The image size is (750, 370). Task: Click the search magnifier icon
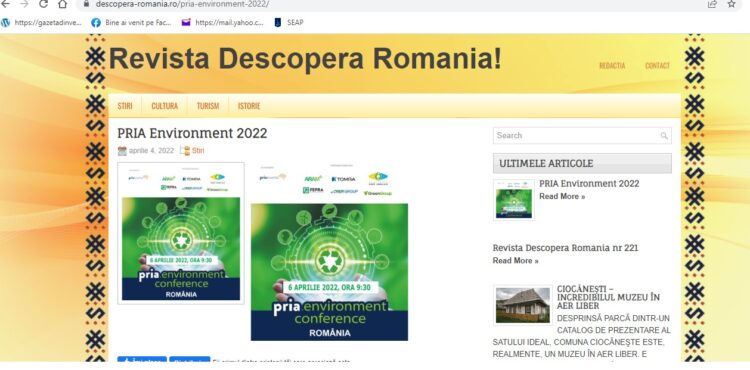point(664,136)
